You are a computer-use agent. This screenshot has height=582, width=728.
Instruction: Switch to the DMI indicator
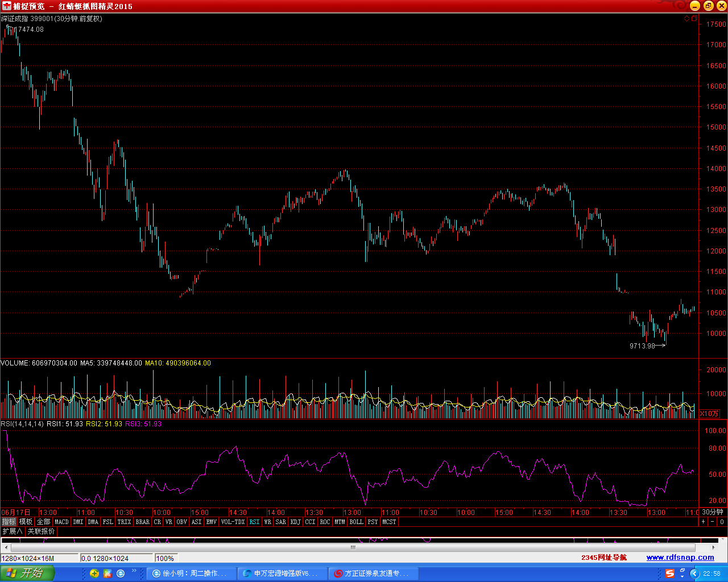(x=78, y=522)
